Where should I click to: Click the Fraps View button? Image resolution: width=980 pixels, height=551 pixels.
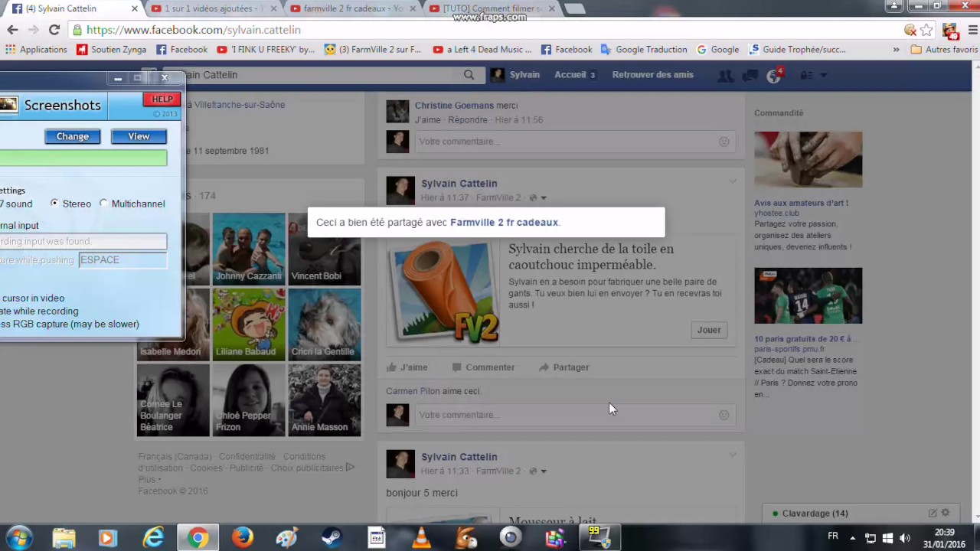pyautogui.click(x=139, y=136)
